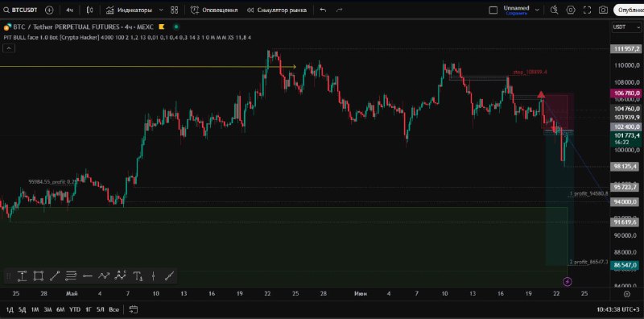
Task: Choose the text annotation tool
Action: [138, 276]
